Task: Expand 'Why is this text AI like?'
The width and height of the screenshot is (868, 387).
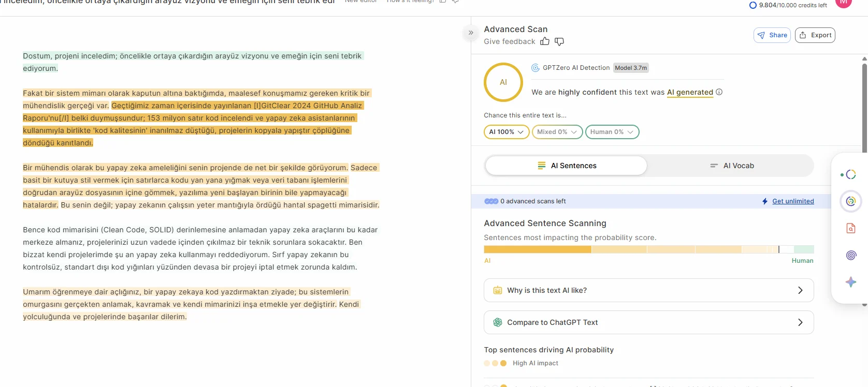Action: pyautogui.click(x=649, y=290)
